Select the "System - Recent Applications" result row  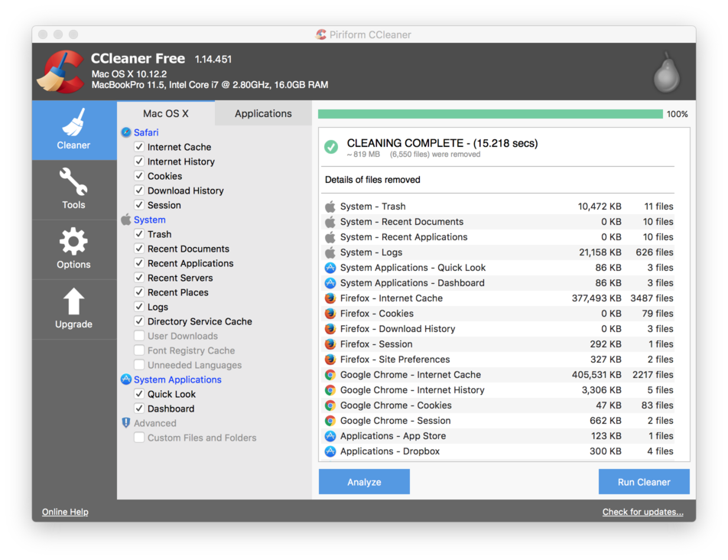click(x=499, y=237)
